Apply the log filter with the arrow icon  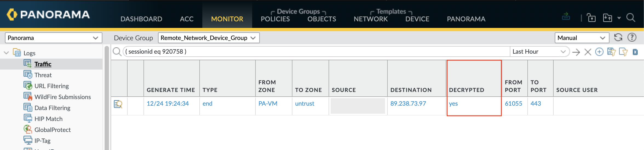point(576,52)
